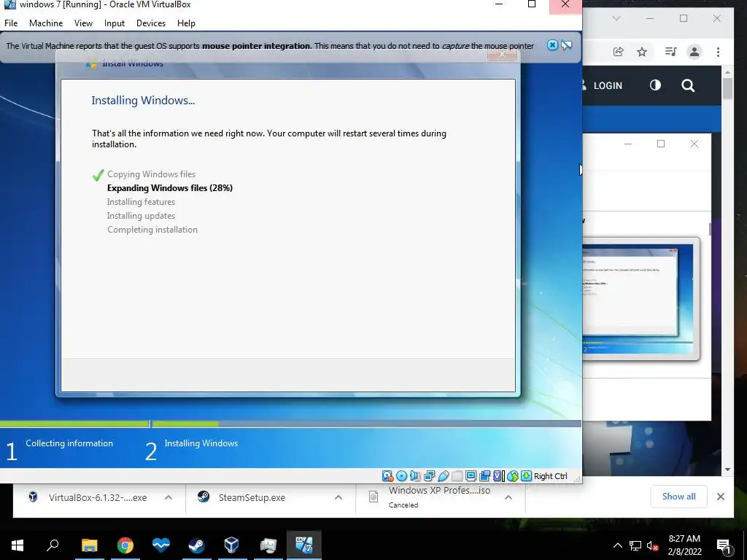Open the File menu in VirtualBox

11,23
